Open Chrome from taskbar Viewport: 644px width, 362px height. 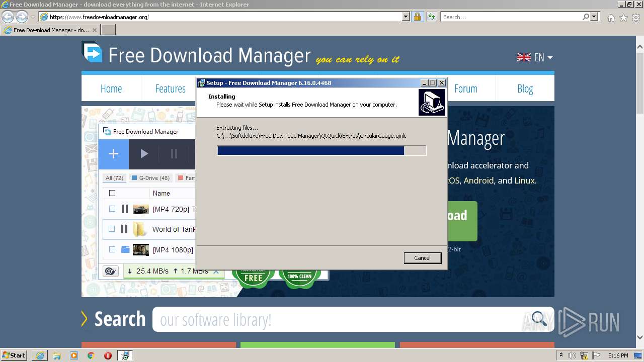click(x=91, y=355)
